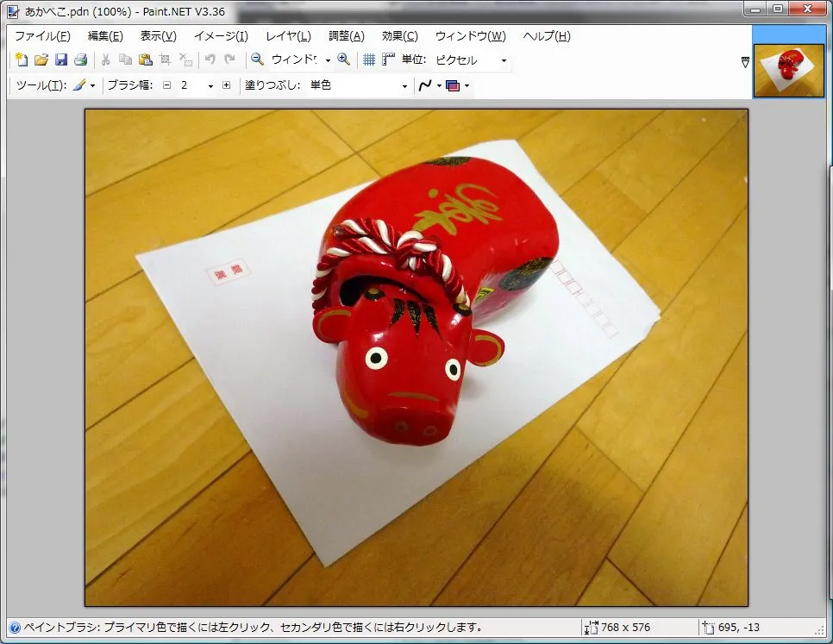Open the レイヤ(L) layers menu
The height and width of the screenshot is (644, 833).
[x=288, y=36]
